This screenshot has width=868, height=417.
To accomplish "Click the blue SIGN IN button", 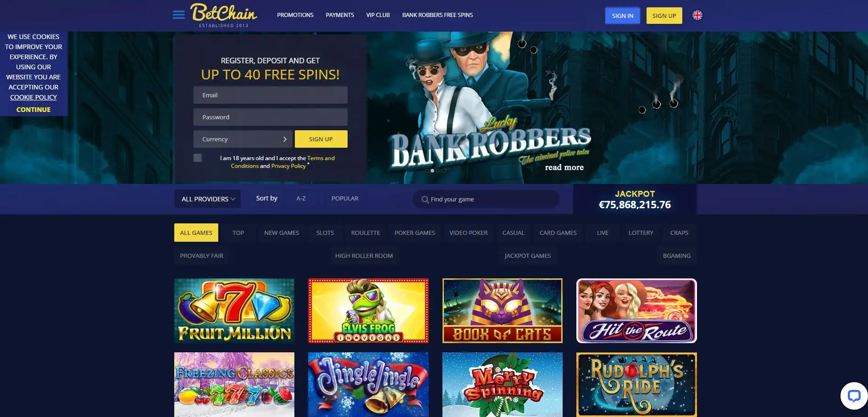I will 622,16.
